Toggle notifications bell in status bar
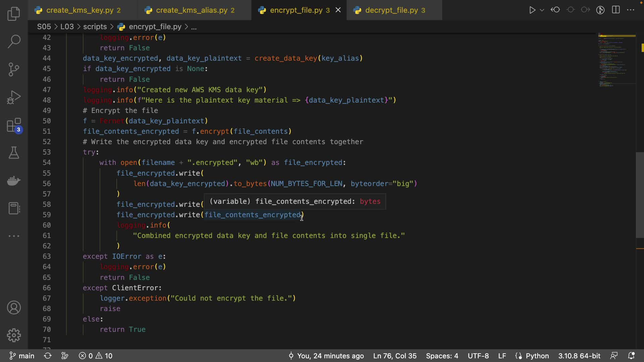 point(631,356)
